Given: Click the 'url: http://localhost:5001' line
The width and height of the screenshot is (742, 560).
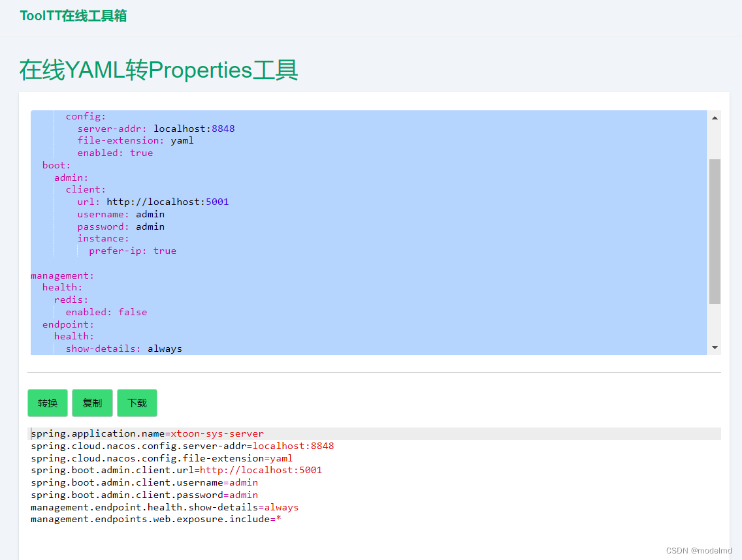Looking at the screenshot, I should click(x=153, y=202).
